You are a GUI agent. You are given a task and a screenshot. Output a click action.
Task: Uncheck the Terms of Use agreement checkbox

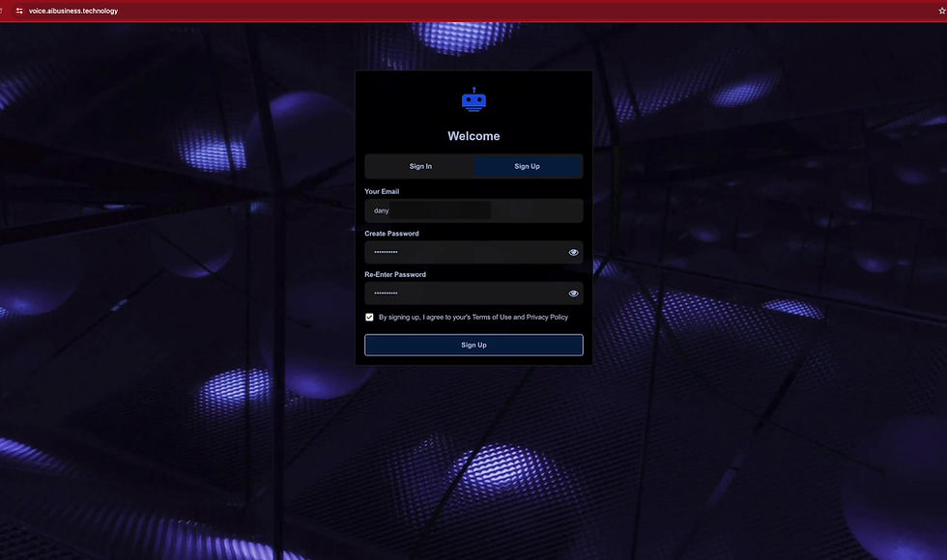pos(369,317)
